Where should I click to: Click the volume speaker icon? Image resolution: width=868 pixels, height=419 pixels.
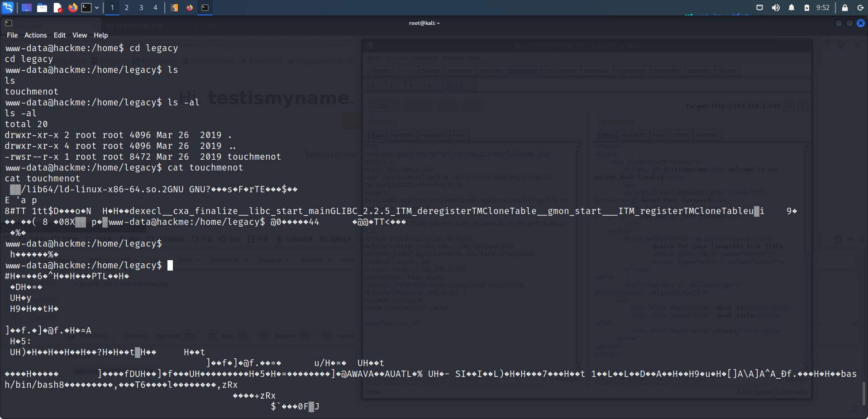coord(776,8)
